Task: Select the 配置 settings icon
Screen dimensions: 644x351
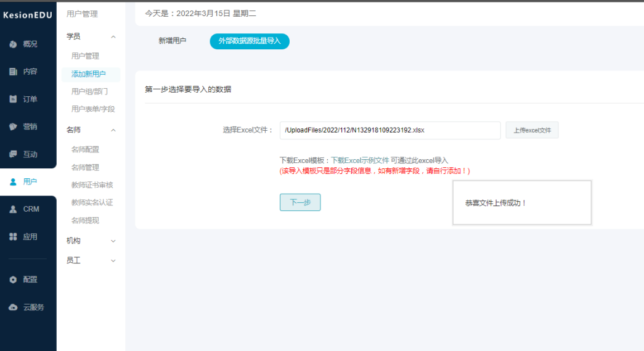Action: point(13,279)
